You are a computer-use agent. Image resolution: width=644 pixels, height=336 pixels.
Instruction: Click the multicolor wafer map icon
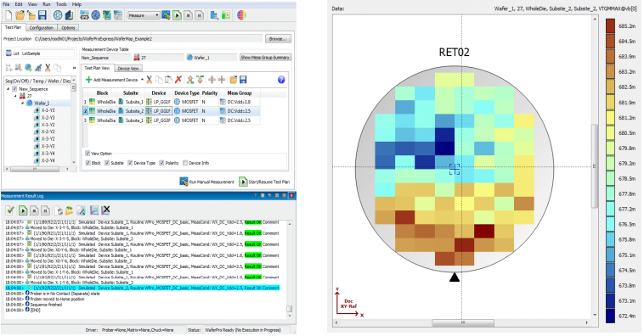(241, 15)
